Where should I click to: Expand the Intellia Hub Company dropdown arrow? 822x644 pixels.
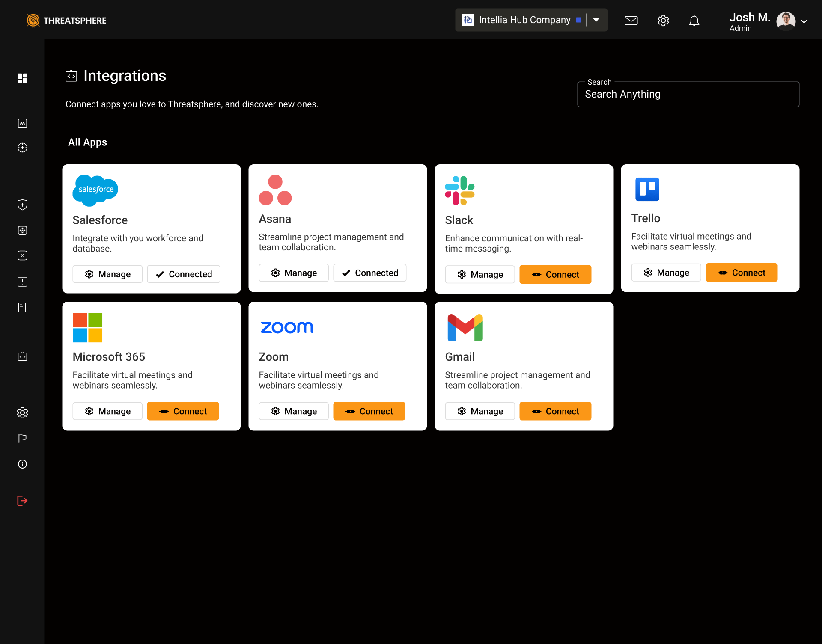[596, 20]
